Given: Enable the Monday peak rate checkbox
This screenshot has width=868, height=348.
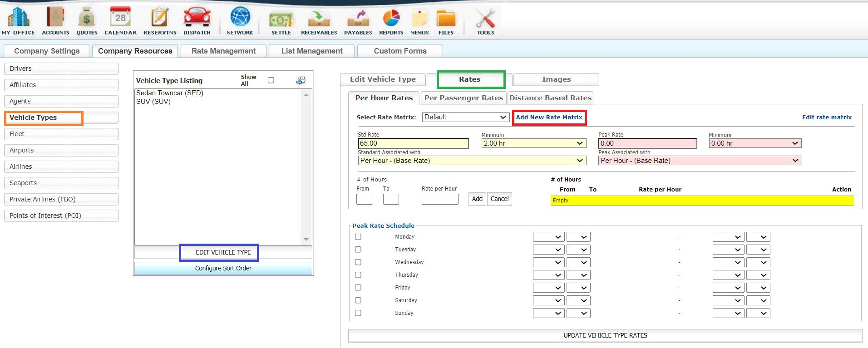Looking at the screenshot, I should point(358,237).
